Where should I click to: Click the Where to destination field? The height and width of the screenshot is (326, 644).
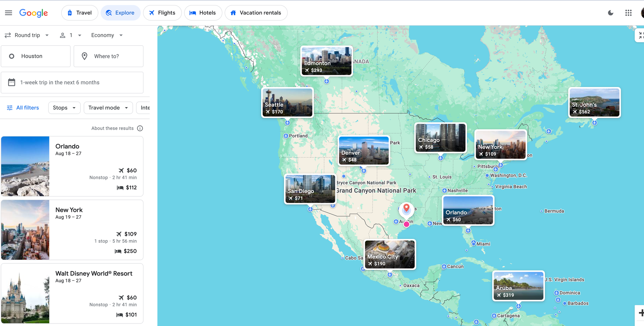click(108, 56)
